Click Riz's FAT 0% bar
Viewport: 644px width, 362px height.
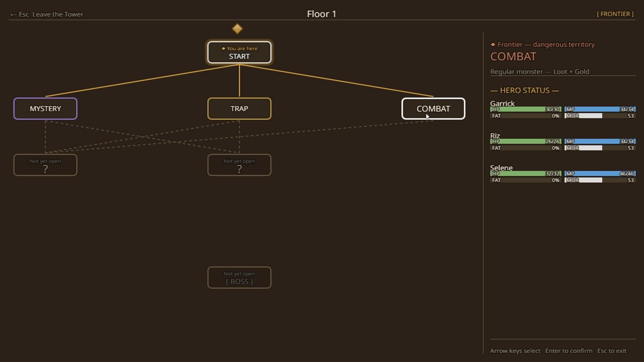(x=526, y=148)
